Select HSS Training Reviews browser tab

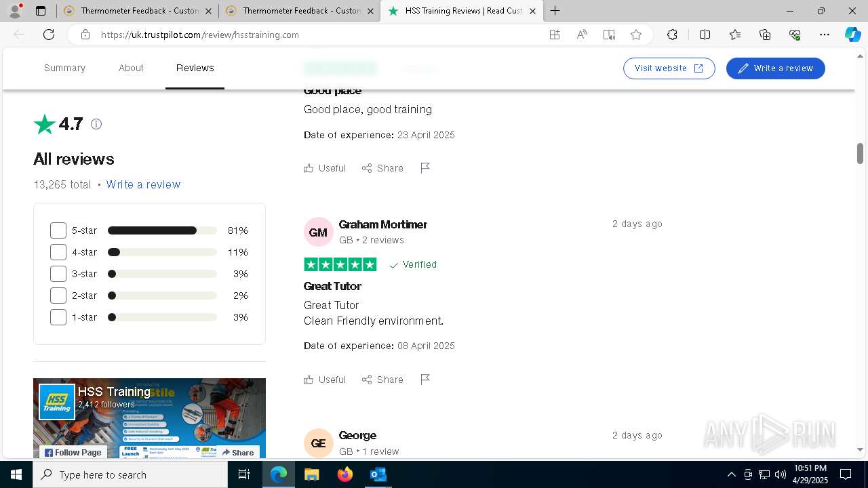pyautogui.click(x=462, y=11)
